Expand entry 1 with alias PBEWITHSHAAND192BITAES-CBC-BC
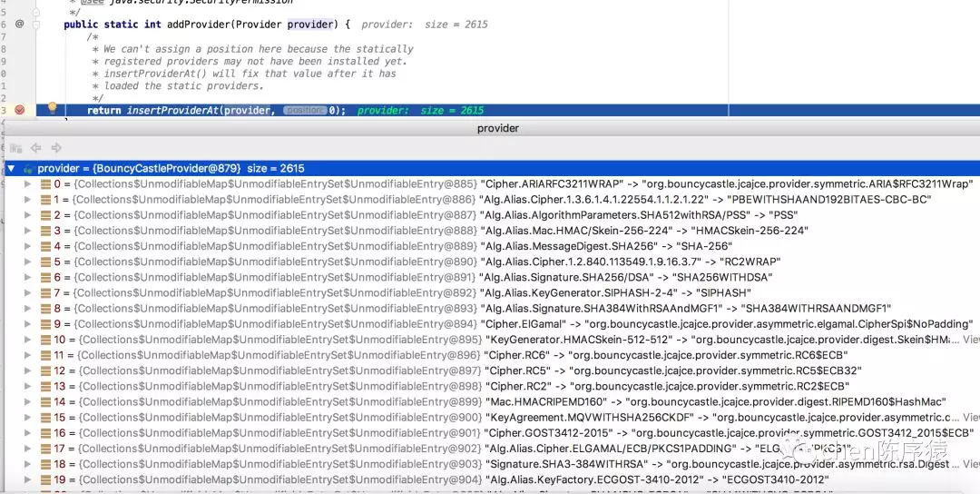 point(27,200)
